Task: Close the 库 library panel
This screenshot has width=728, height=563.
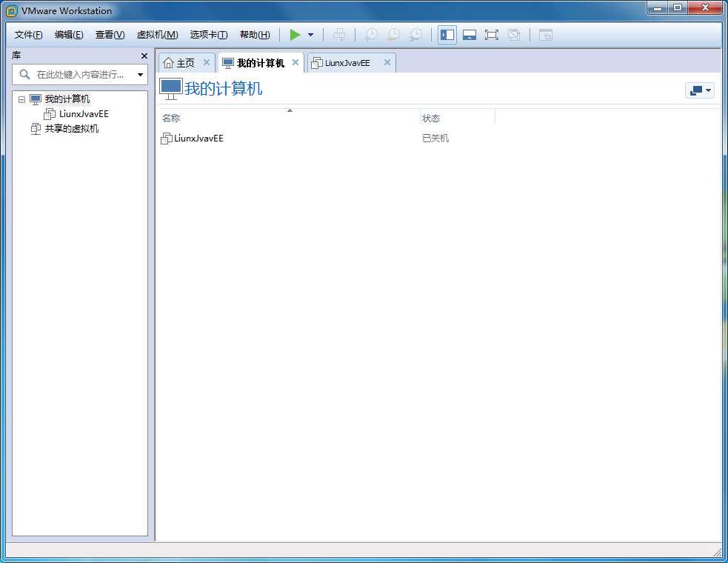Action: (144, 56)
